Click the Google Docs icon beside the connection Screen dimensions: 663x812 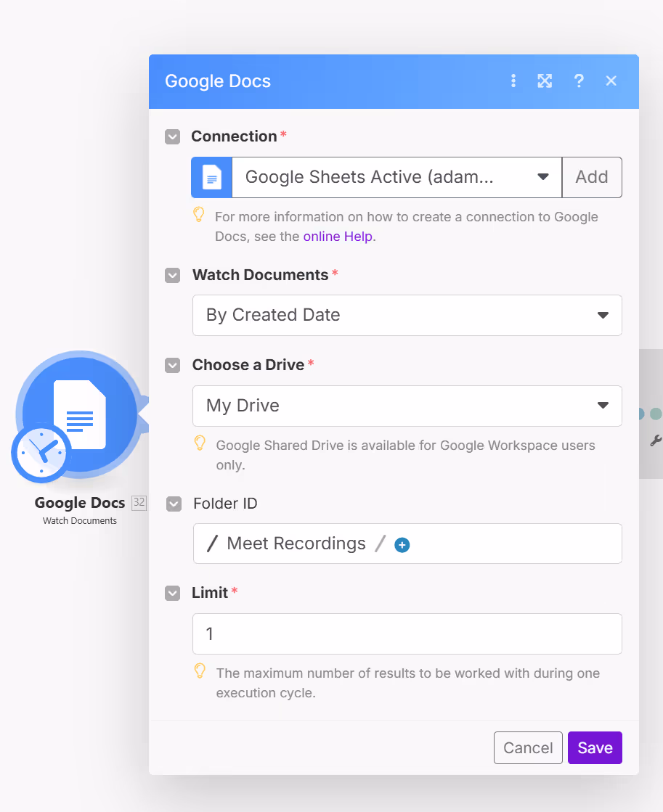tap(211, 177)
